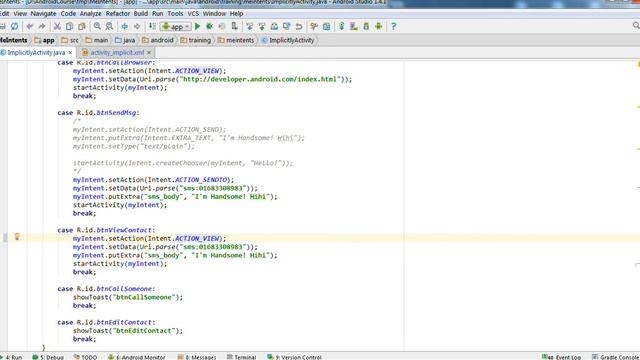Image resolution: width=640 pixels, height=360 pixels.
Task: Select the java breadcrumb folder
Action: (x=125, y=40)
